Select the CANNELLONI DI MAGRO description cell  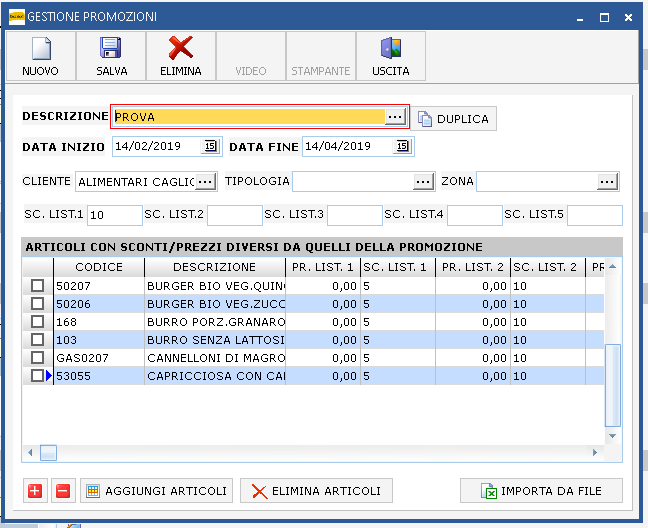[215, 358]
